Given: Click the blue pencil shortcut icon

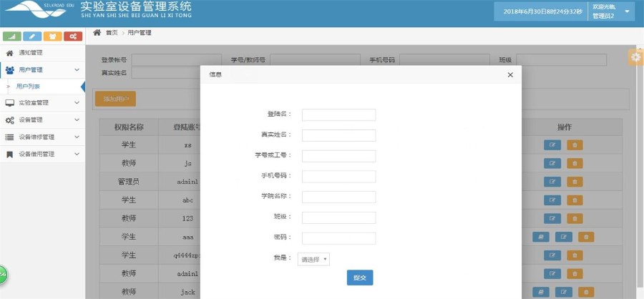Looking at the screenshot, I should click(x=32, y=36).
